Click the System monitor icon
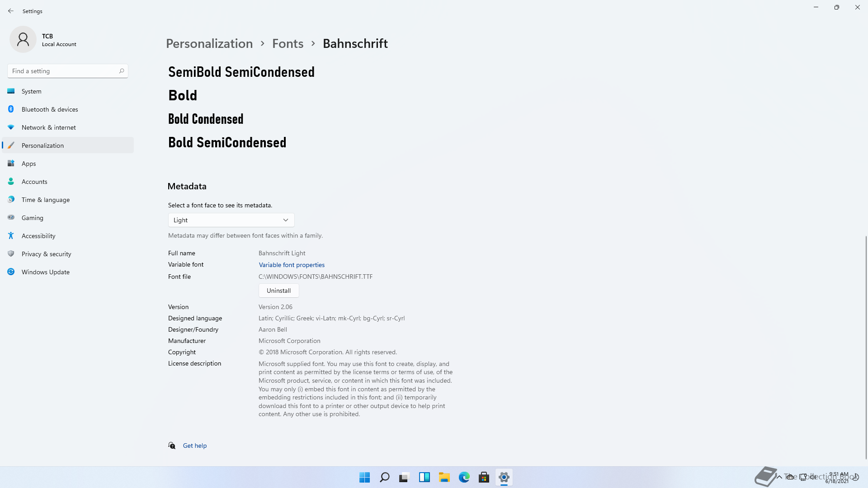Viewport: 868px width, 488px height. pyautogui.click(x=11, y=91)
